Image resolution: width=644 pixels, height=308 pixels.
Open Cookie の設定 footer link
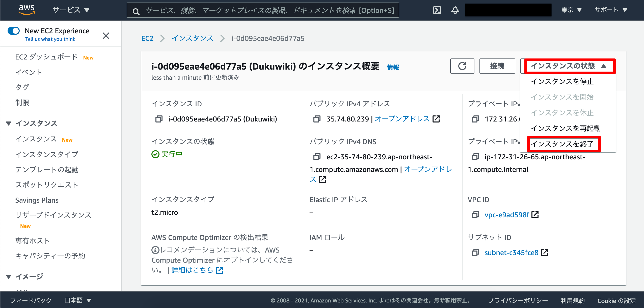[x=616, y=300]
